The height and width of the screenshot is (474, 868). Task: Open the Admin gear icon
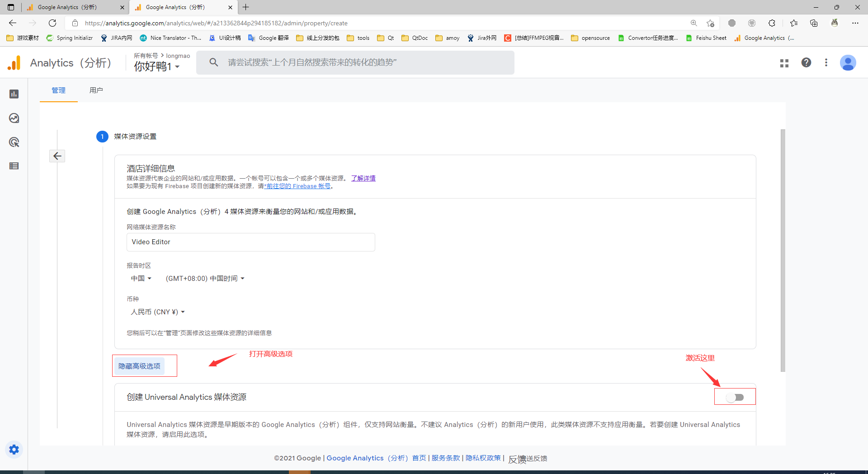pos(14,450)
